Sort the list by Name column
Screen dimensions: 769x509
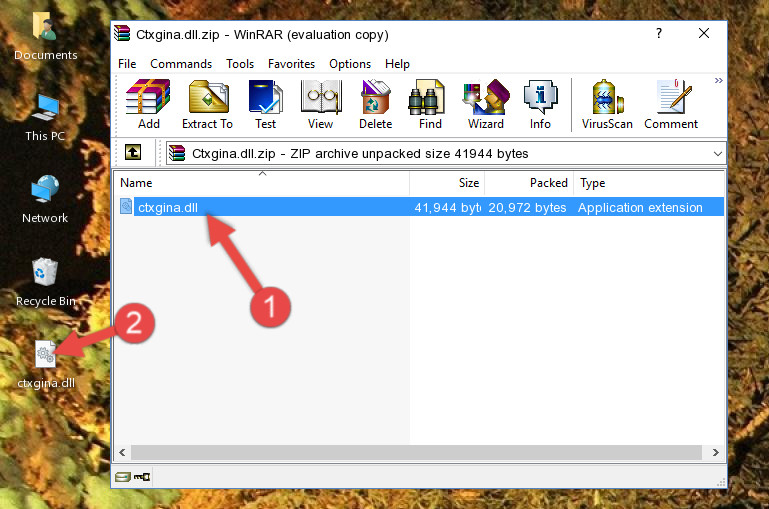pos(262,183)
